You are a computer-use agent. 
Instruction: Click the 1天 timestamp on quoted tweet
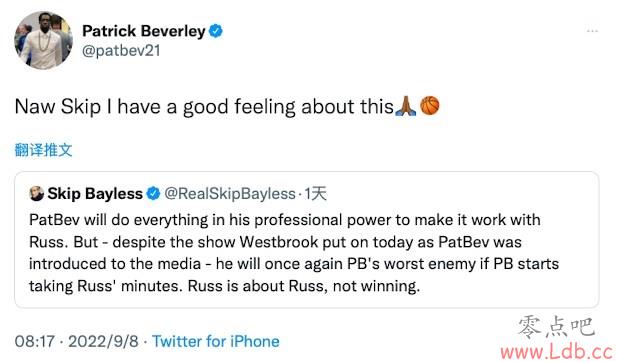pyautogui.click(x=315, y=194)
